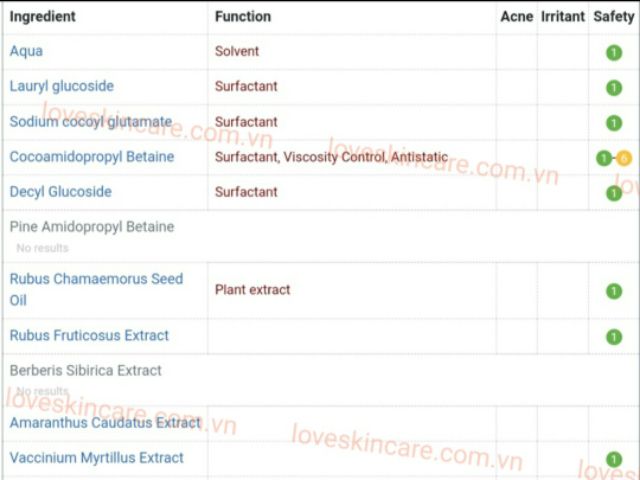Click Sodium cocoyl glutamate's safety badge

point(613,122)
